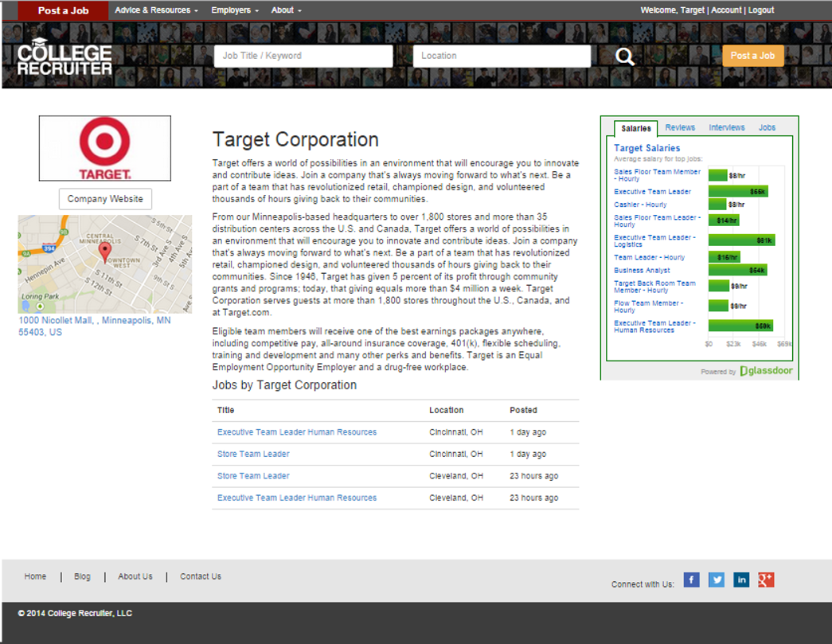Open the Contact Us footer link
Image resolution: width=832 pixels, height=644 pixels.
(x=201, y=576)
